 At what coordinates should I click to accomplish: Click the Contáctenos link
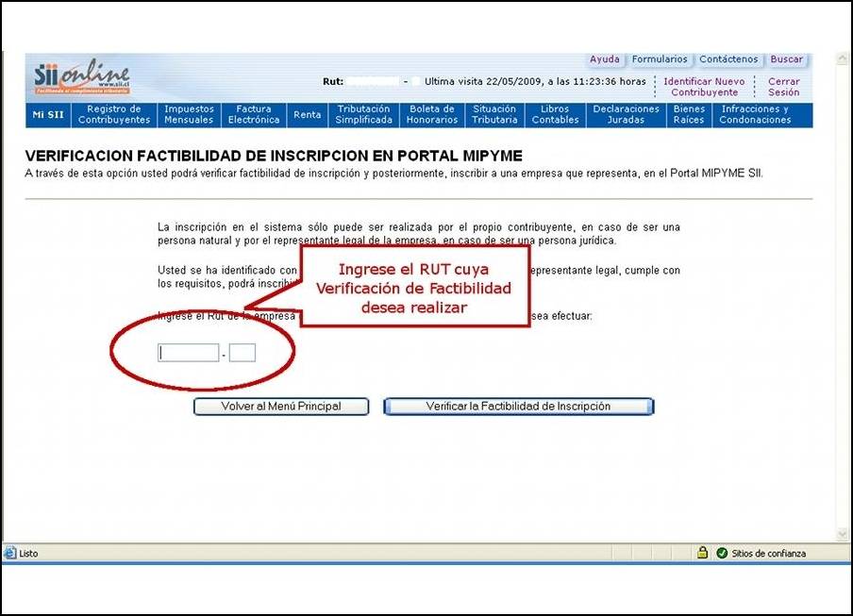tap(728, 59)
